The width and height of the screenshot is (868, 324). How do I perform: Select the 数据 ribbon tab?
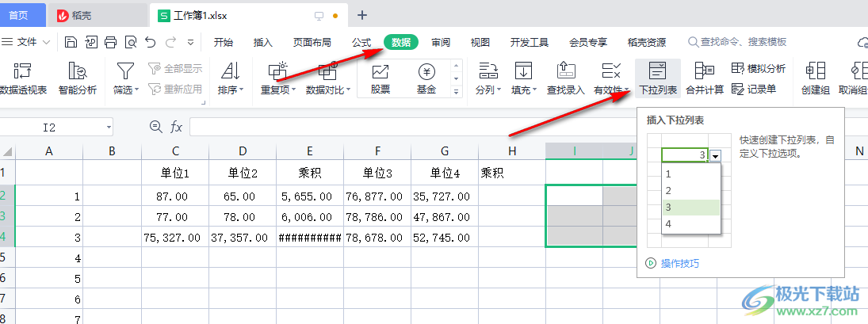click(x=401, y=42)
